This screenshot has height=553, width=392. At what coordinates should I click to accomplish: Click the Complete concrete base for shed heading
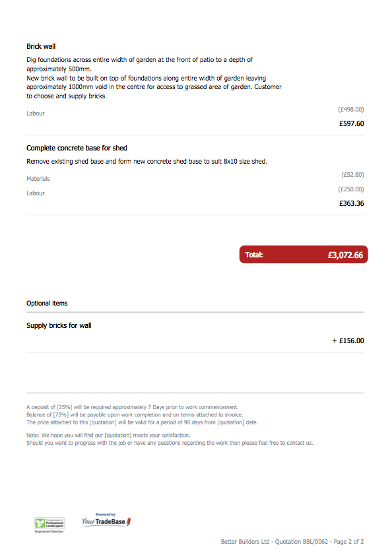(77, 148)
